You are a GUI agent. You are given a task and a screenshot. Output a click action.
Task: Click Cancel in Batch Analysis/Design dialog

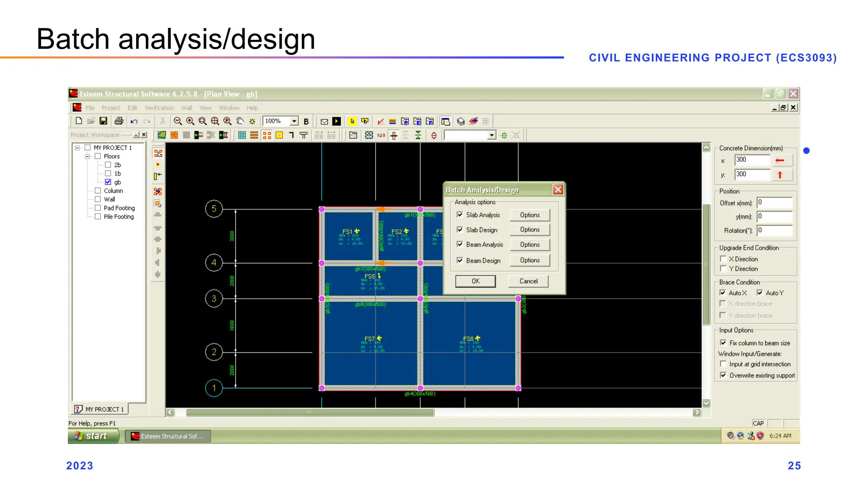point(529,281)
